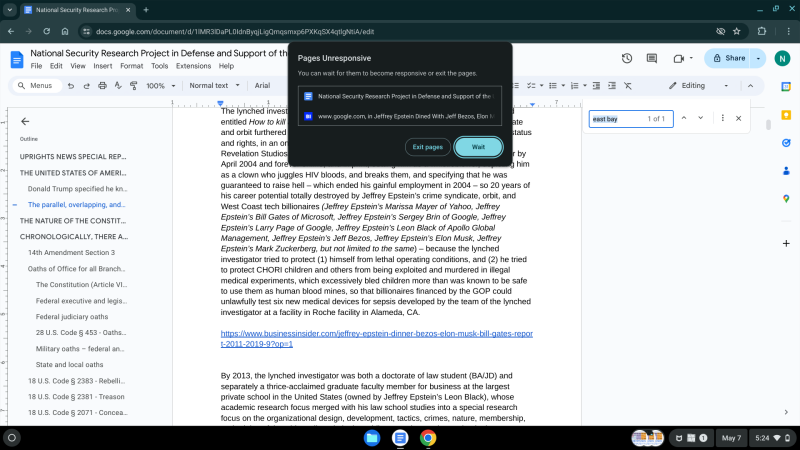Viewport: 800px width, 450px height.
Task: Open the Extensions menu
Action: click(x=193, y=66)
